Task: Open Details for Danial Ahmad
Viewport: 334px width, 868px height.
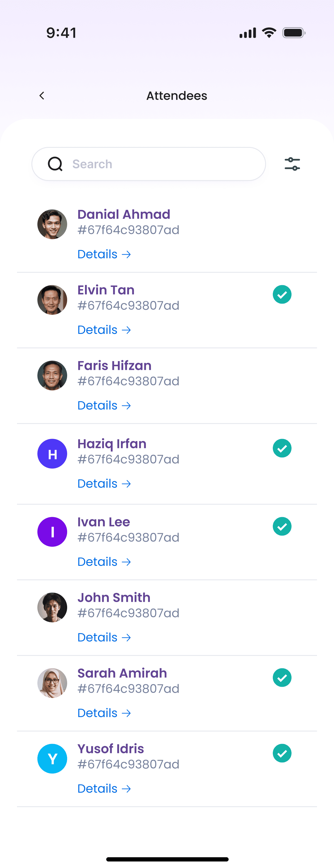Action: [x=104, y=254]
